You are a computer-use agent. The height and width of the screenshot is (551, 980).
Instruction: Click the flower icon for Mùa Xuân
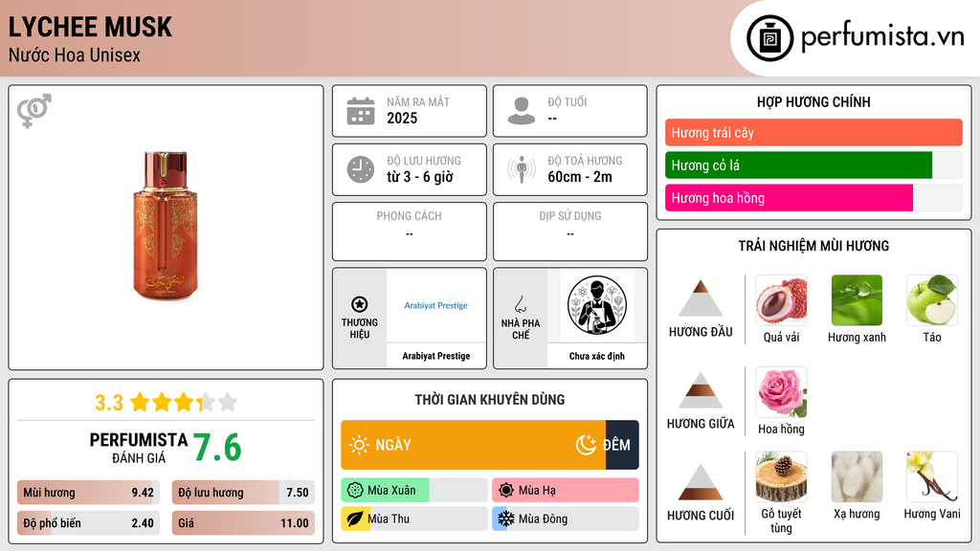click(355, 491)
